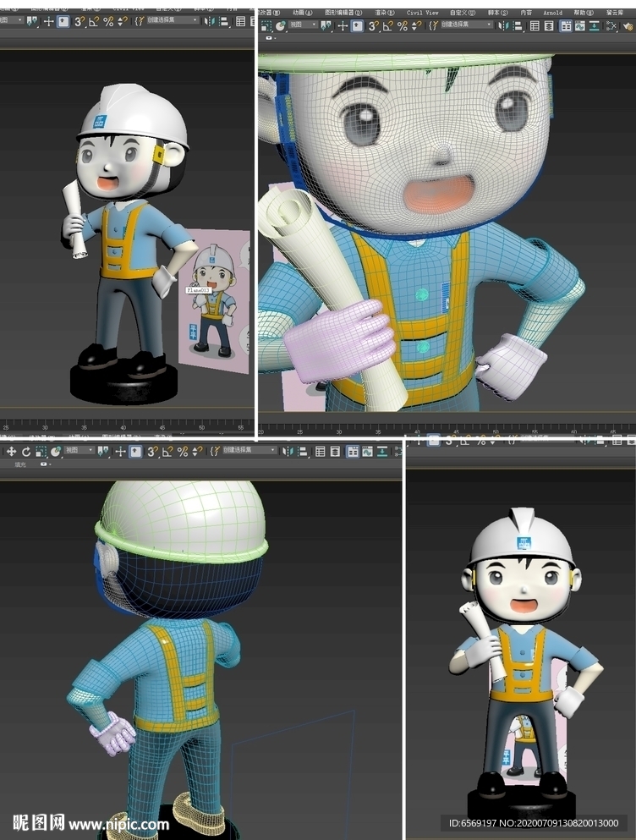
Task: Click the selection region icon in bottom-left panel
Action: (x=41, y=452)
